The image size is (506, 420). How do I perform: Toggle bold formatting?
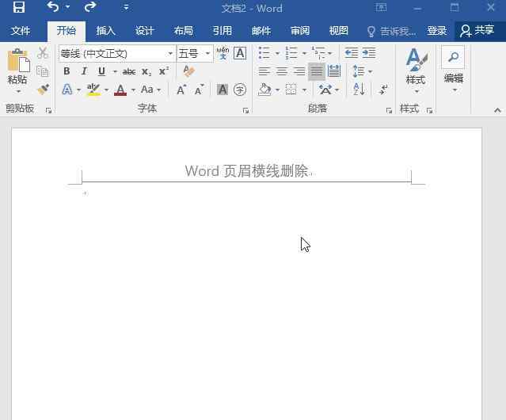pyautogui.click(x=67, y=71)
